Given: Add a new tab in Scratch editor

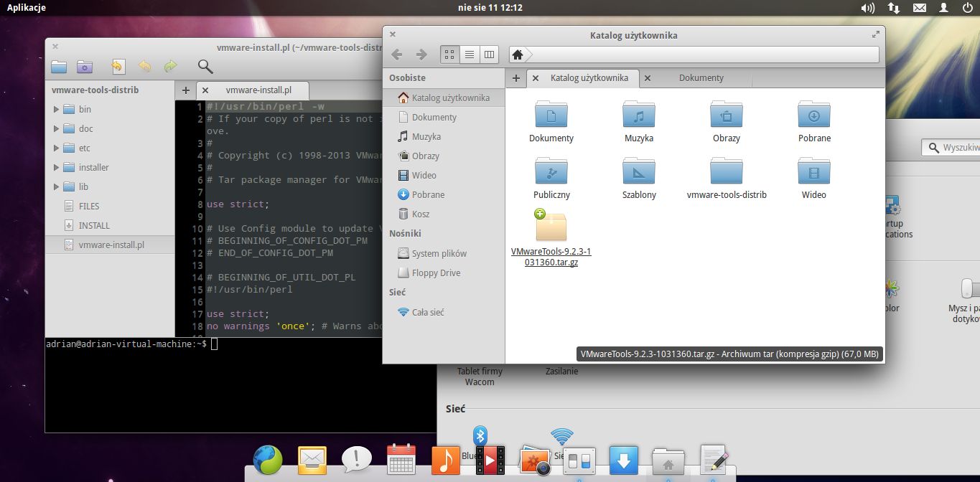Looking at the screenshot, I should (x=185, y=90).
